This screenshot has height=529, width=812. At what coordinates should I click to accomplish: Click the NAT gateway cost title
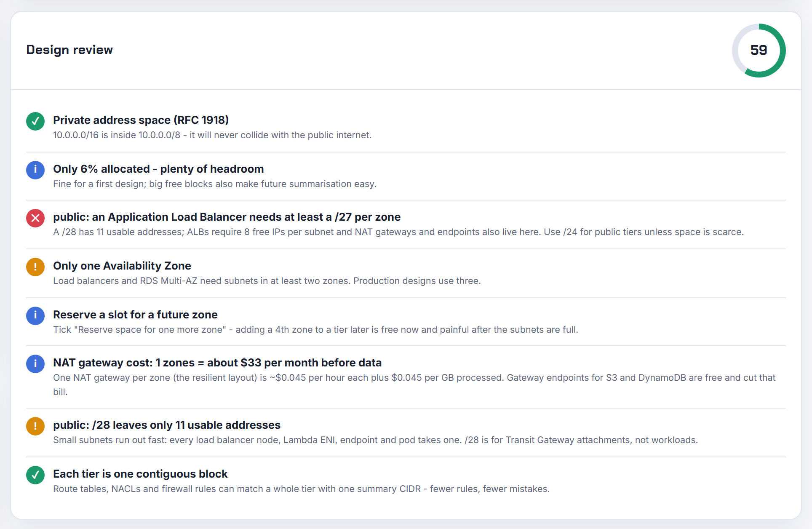coord(217,363)
